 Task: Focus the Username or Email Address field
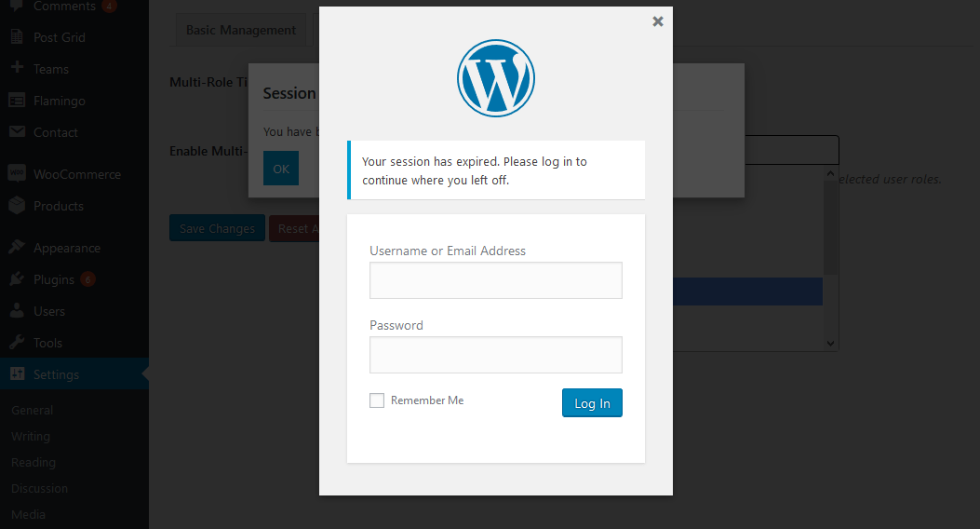496,280
